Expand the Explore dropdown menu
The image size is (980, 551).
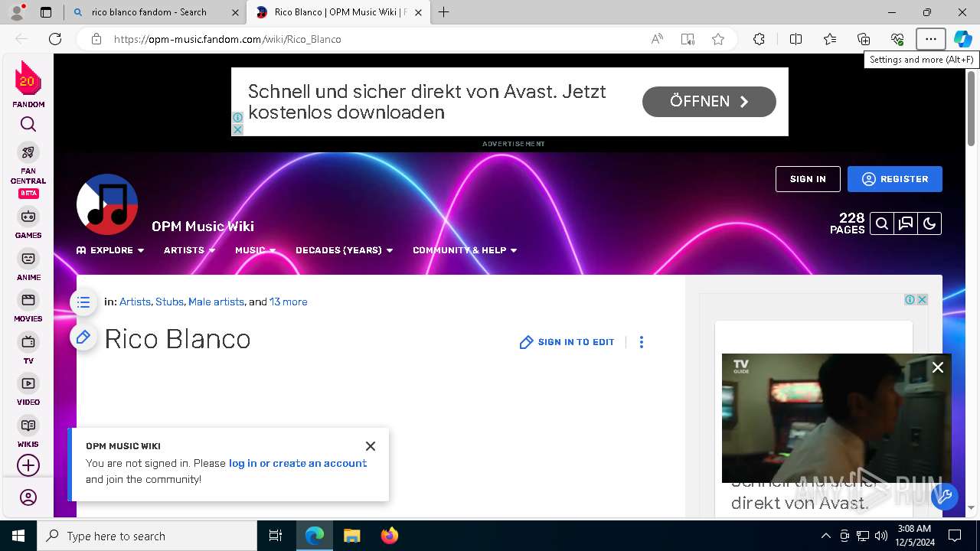[110, 250]
